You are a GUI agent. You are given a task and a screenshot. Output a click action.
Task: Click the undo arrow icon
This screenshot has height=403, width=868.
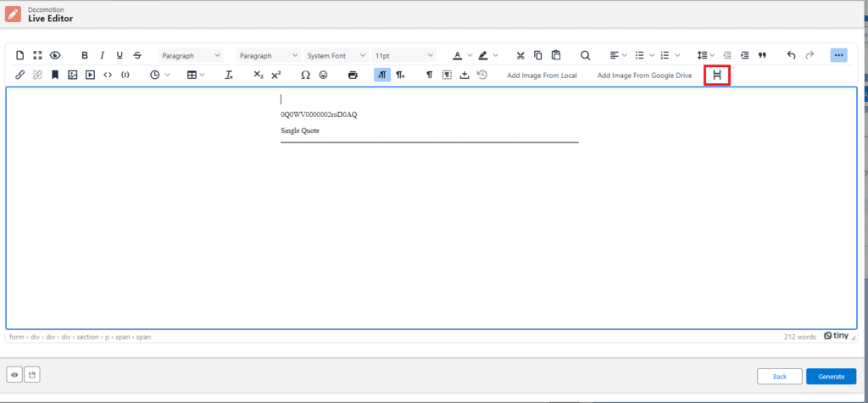791,55
